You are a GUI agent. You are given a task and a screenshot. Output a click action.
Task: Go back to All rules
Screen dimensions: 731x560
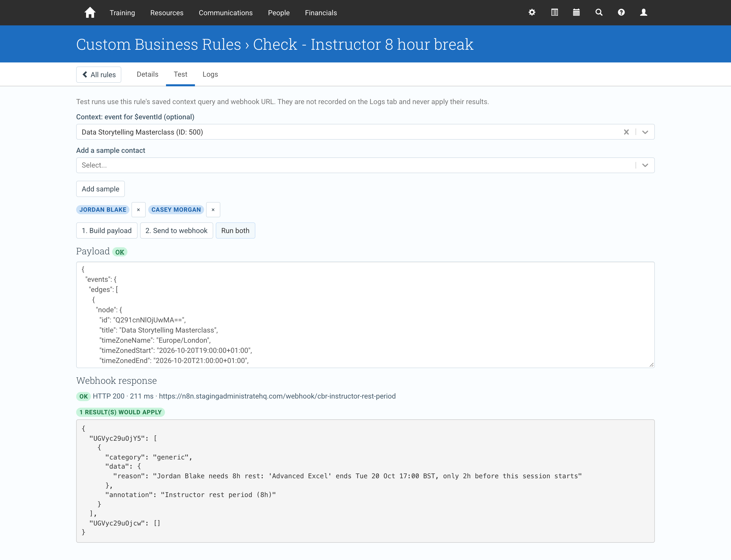pyautogui.click(x=99, y=75)
